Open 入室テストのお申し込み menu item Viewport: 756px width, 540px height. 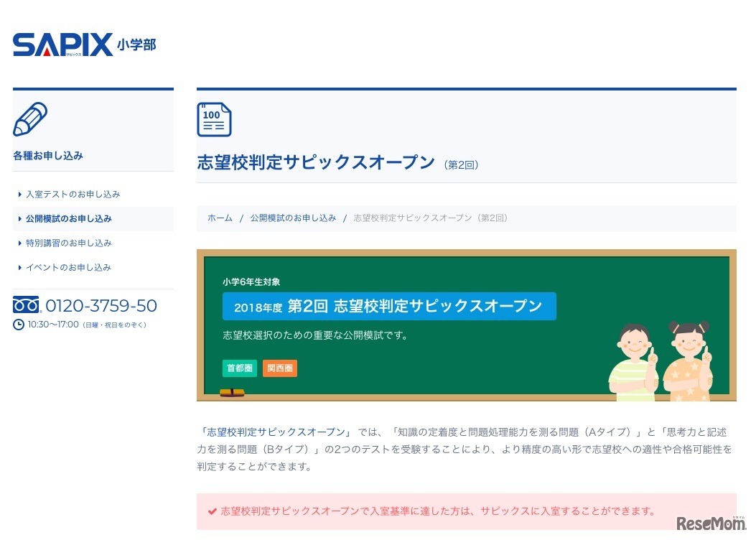click(73, 195)
